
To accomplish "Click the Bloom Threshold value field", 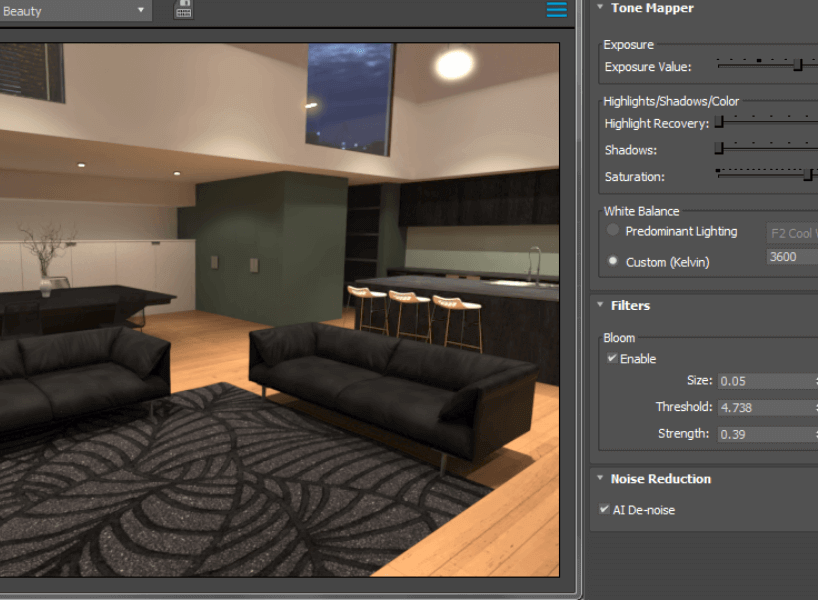I will (766, 408).
